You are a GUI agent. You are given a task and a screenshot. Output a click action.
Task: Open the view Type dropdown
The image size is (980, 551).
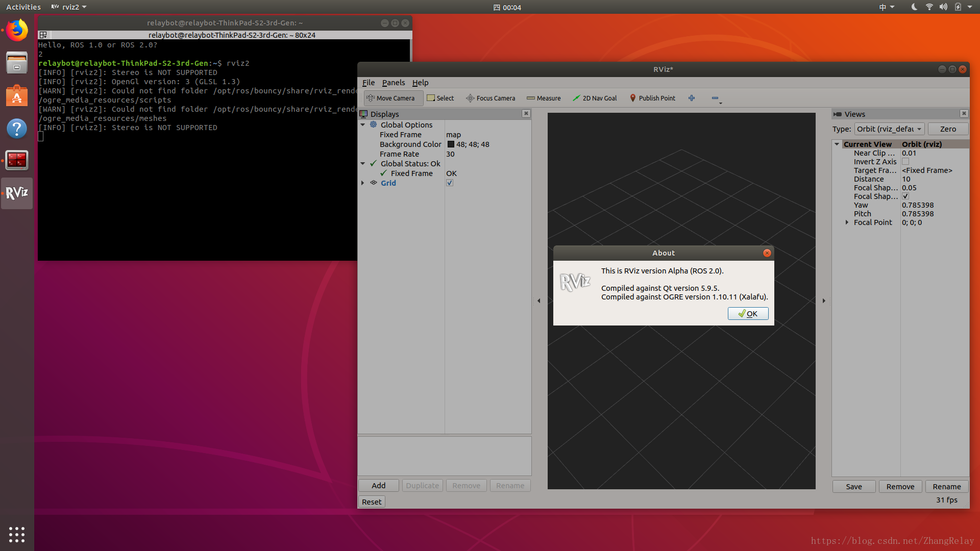pyautogui.click(x=890, y=129)
